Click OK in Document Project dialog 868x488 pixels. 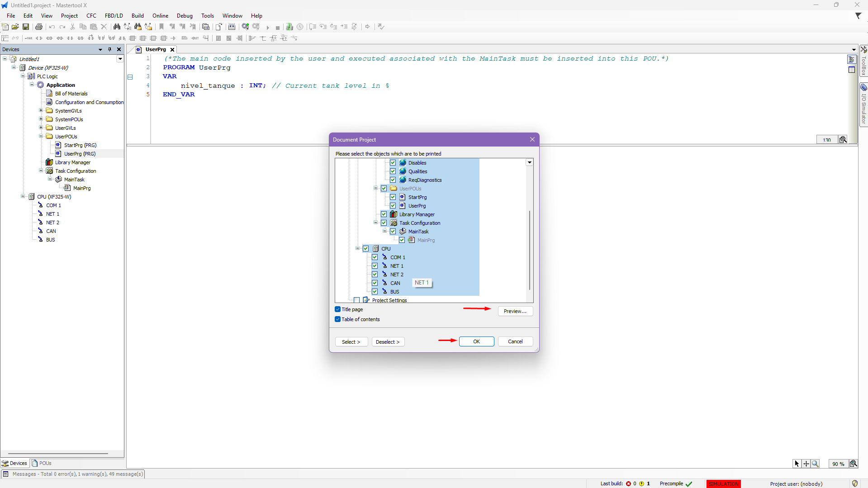click(476, 341)
